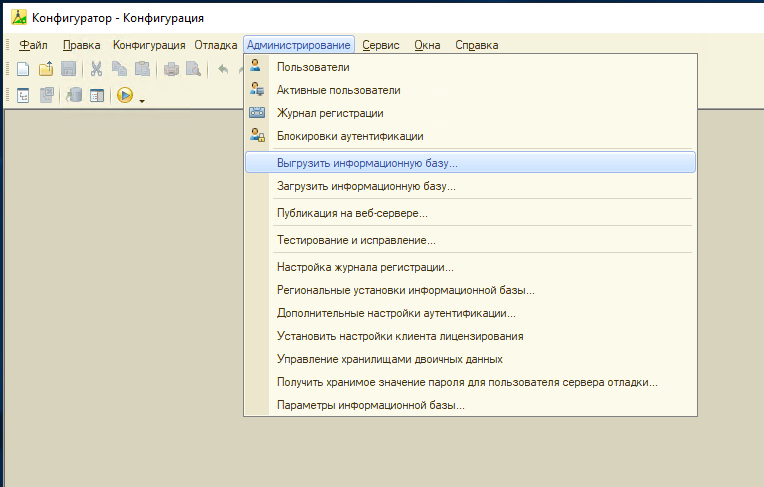The height and width of the screenshot is (487, 764).
Task: Click the Users icon in Administration menu
Action: [x=257, y=67]
